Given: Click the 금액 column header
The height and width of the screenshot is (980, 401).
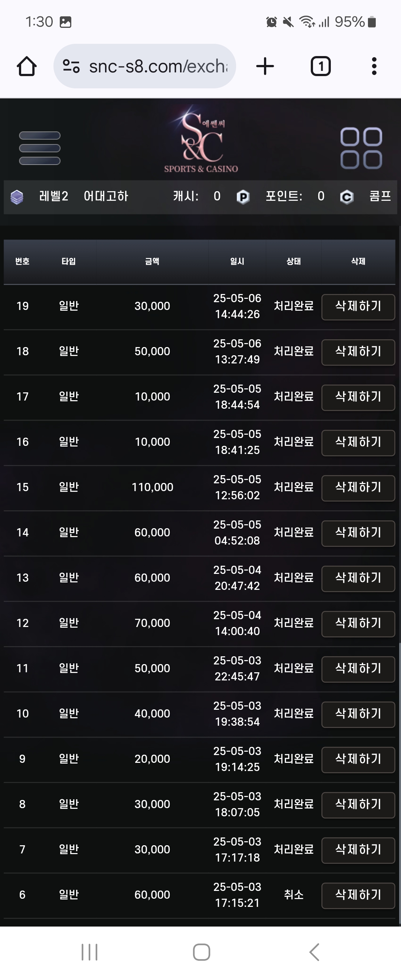Looking at the screenshot, I should click(152, 261).
